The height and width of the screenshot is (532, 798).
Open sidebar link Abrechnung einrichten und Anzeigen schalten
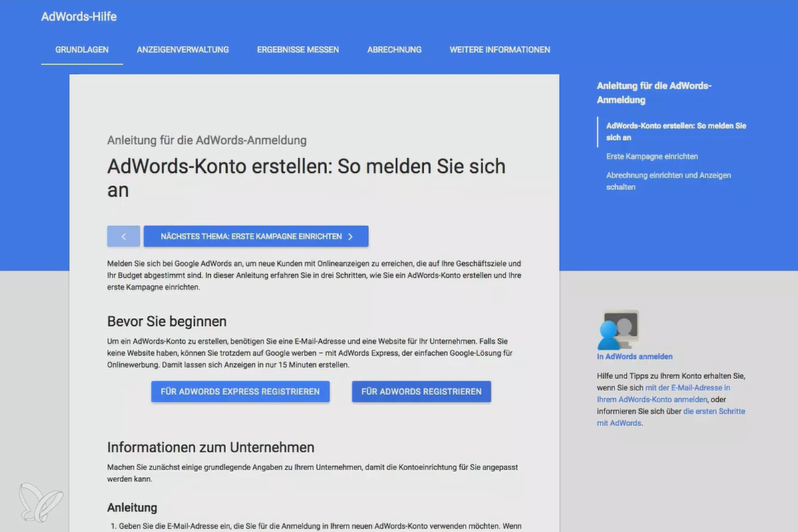pyautogui.click(x=668, y=181)
